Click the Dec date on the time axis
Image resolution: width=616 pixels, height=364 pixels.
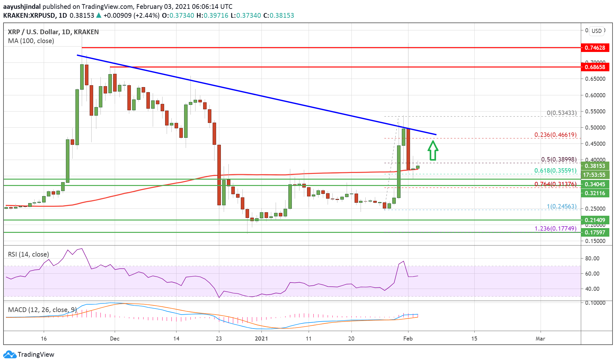pos(115,338)
